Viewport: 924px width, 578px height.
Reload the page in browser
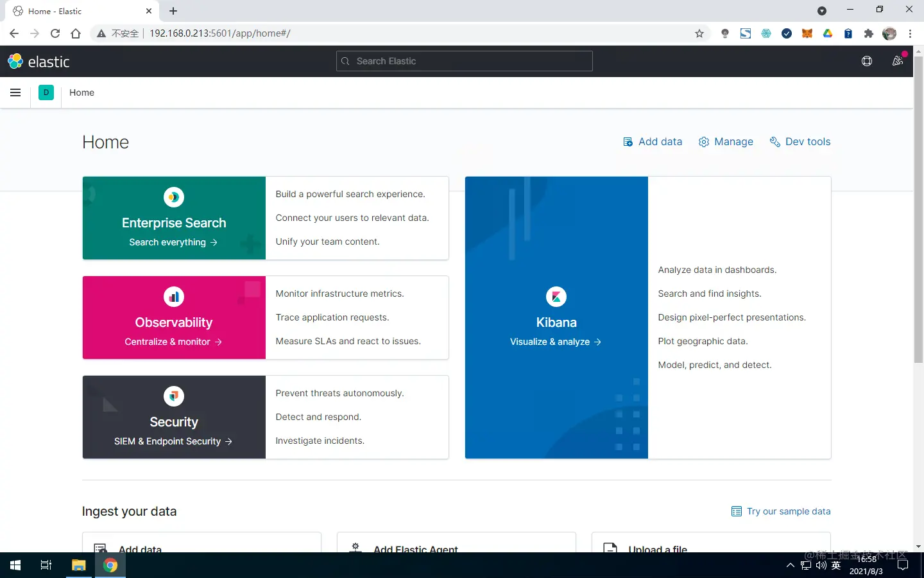pyautogui.click(x=55, y=33)
